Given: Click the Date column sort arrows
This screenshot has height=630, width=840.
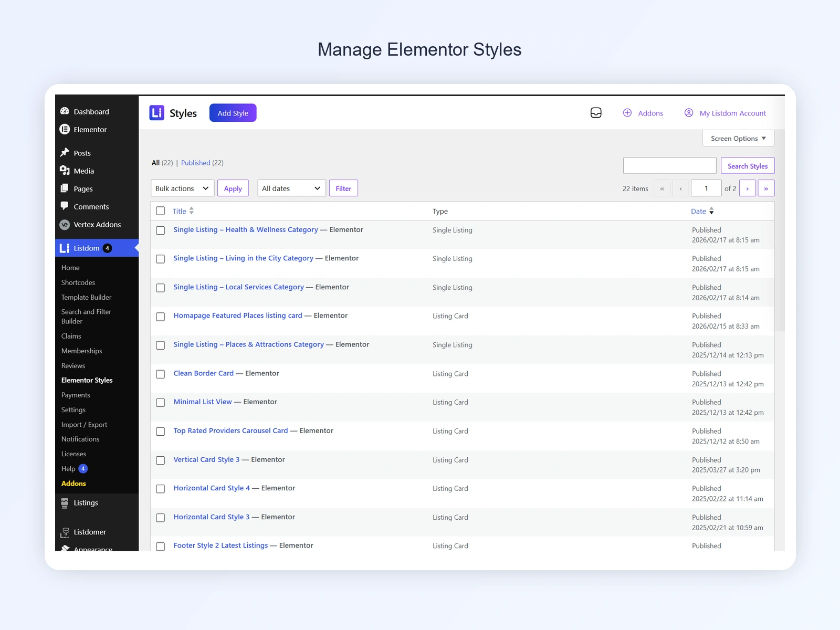Looking at the screenshot, I should tap(711, 211).
